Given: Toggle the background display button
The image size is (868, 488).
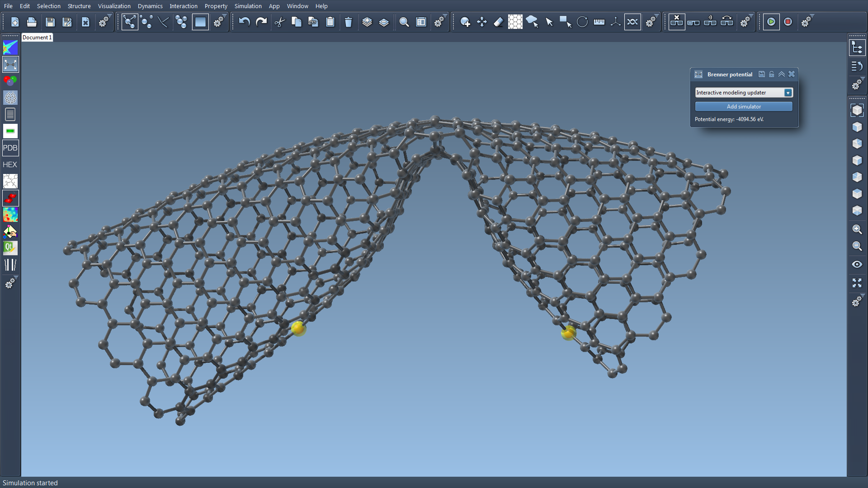Looking at the screenshot, I should 200,22.
